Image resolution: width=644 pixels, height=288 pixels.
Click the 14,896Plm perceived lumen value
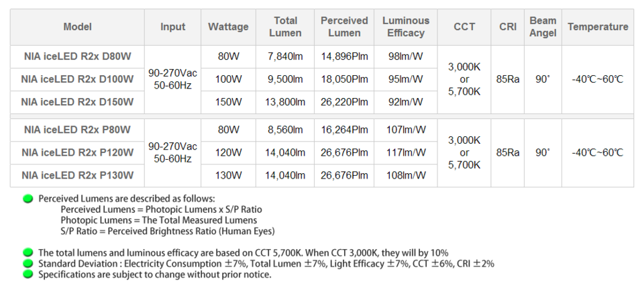[344, 56]
